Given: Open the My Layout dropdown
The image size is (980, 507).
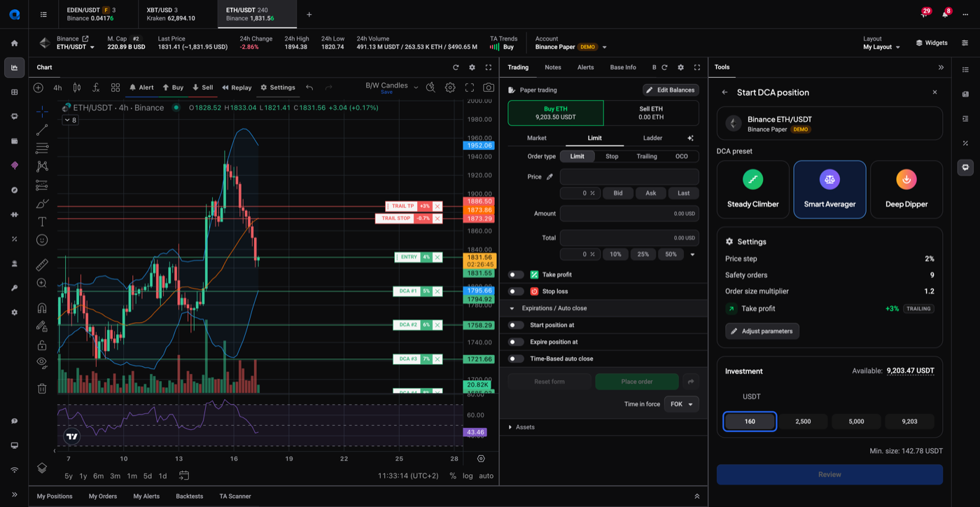Looking at the screenshot, I should coord(882,47).
